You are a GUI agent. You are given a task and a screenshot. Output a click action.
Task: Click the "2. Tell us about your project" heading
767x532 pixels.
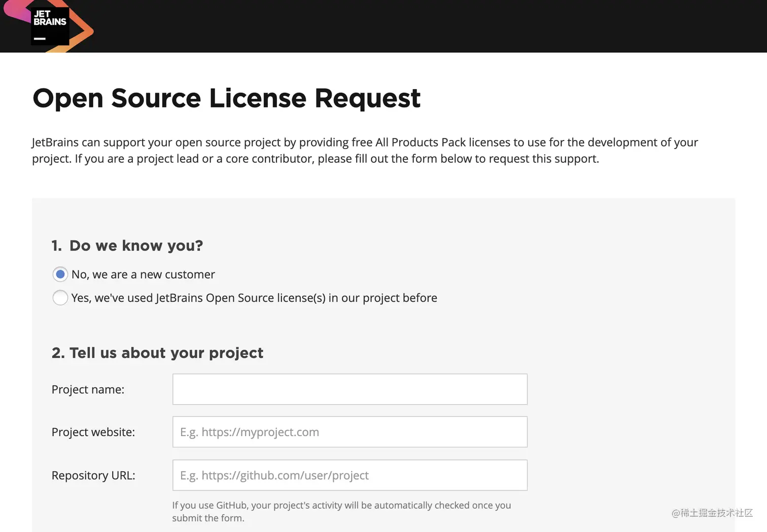(157, 353)
